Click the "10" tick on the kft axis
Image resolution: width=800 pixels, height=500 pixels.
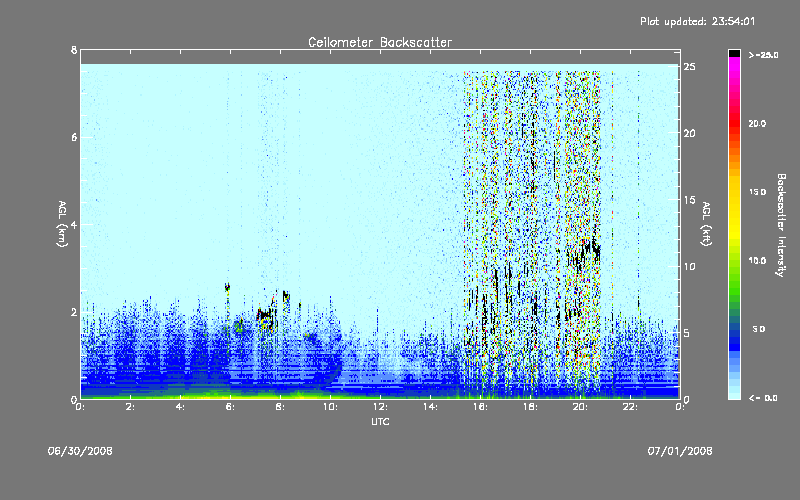coord(689,266)
